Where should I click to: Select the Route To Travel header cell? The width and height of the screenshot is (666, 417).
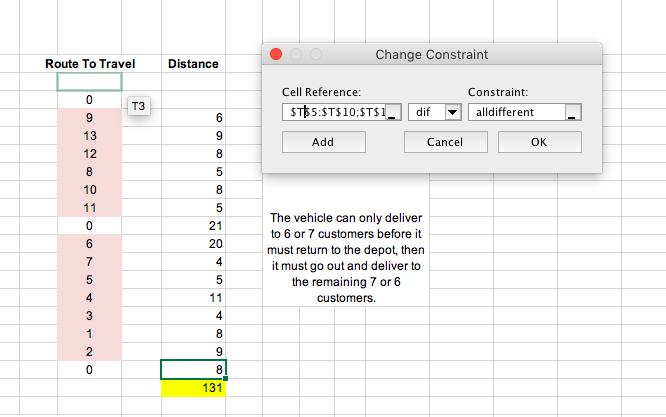90,64
